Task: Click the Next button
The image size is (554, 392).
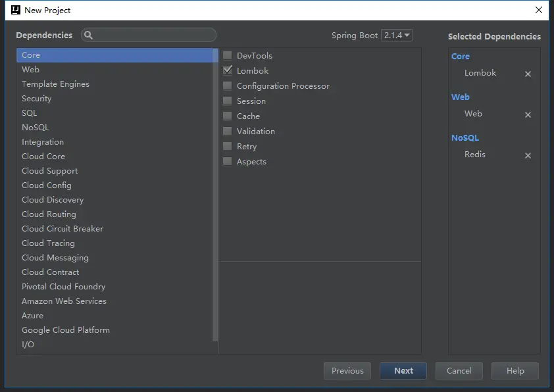Action: (403, 371)
